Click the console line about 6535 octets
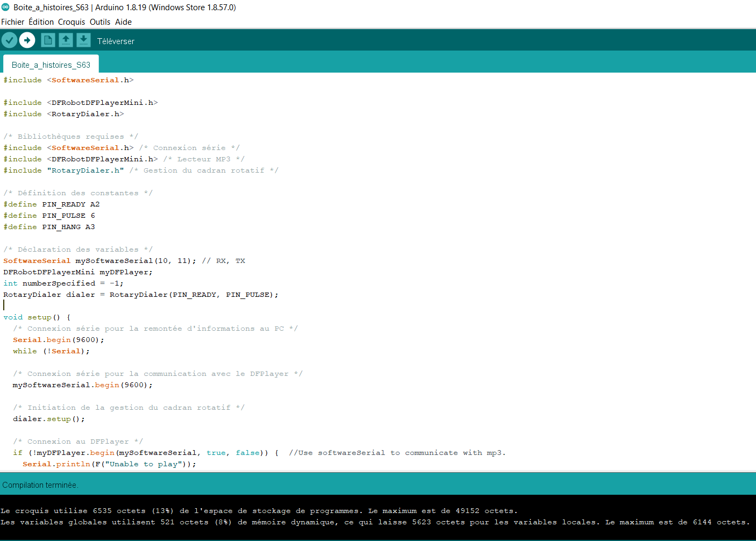The height and width of the screenshot is (541, 756). click(x=259, y=511)
